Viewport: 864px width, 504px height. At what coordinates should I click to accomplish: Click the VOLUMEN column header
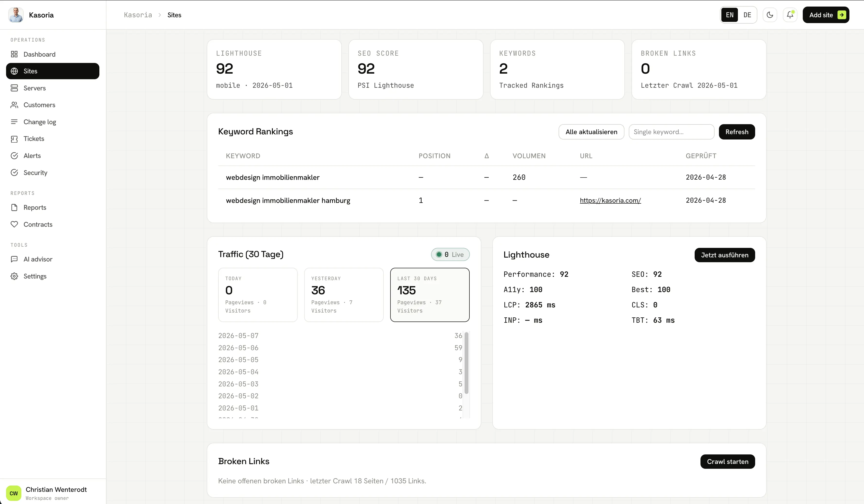coord(529,156)
